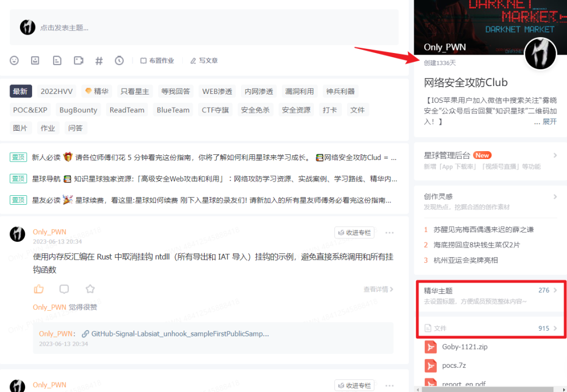Click the user avatar beside the post input
The height and width of the screenshot is (392, 567).
[27, 27]
